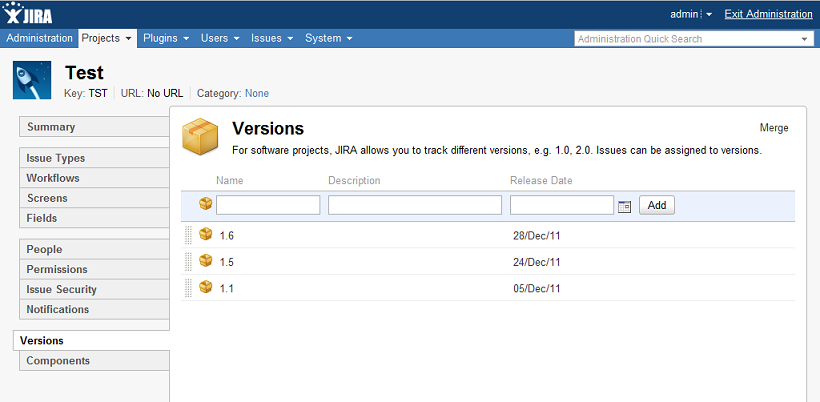820x402 pixels.
Task: Open the Issue Types tab
Action: [94, 158]
